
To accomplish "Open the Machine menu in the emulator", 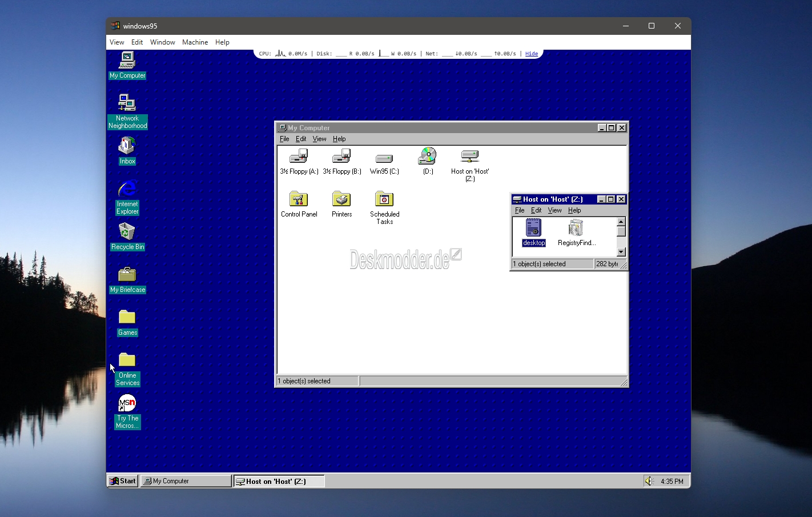I will (x=195, y=42).
